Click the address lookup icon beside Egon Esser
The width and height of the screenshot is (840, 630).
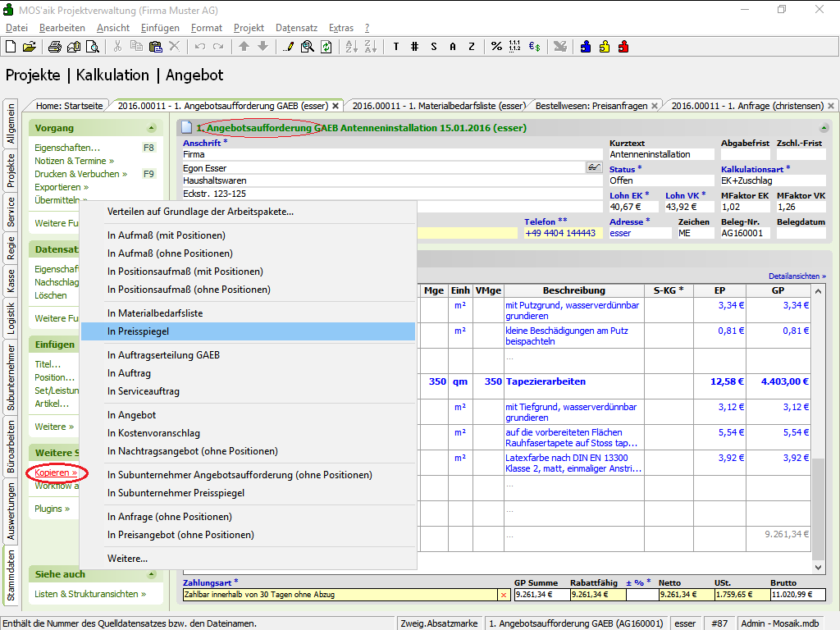[594, 167]
